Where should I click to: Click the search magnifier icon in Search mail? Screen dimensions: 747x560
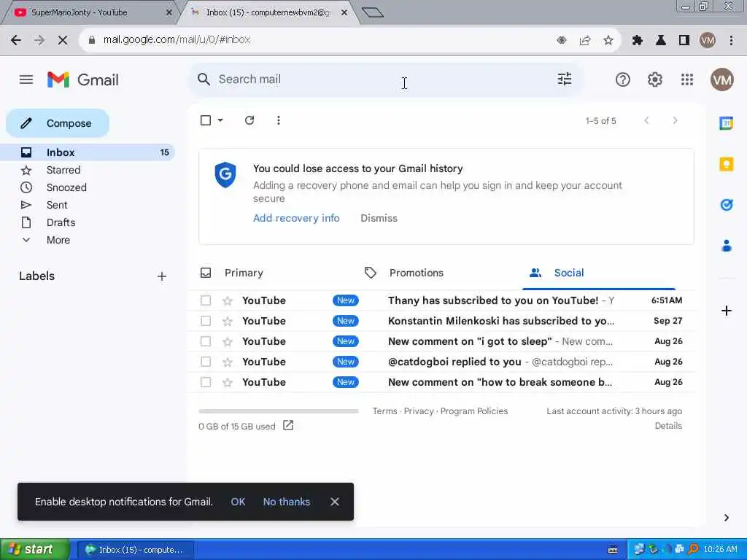point(204,79)
